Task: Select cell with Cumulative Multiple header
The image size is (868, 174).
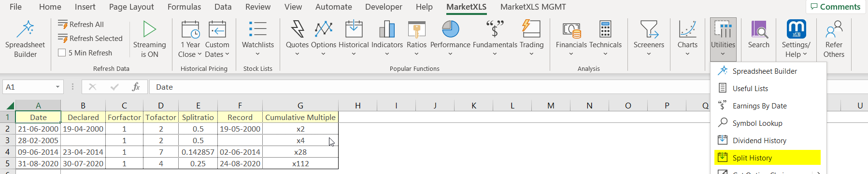Action: [300, 117]
